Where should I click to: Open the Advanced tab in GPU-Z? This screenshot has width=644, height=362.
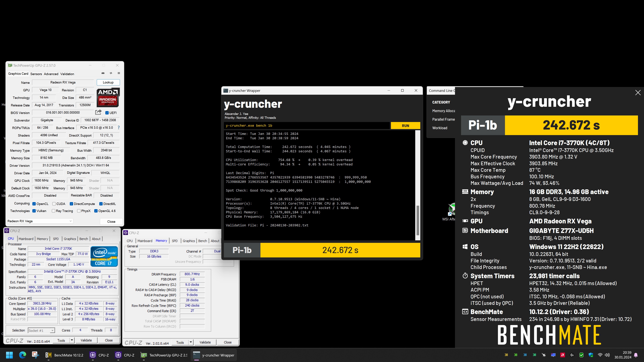click(x=51, y=74)
